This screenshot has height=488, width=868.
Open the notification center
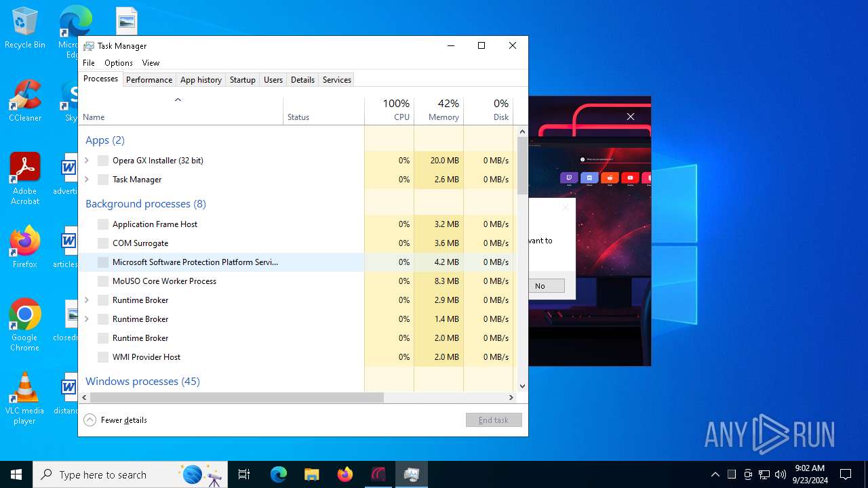click(846, 474)
